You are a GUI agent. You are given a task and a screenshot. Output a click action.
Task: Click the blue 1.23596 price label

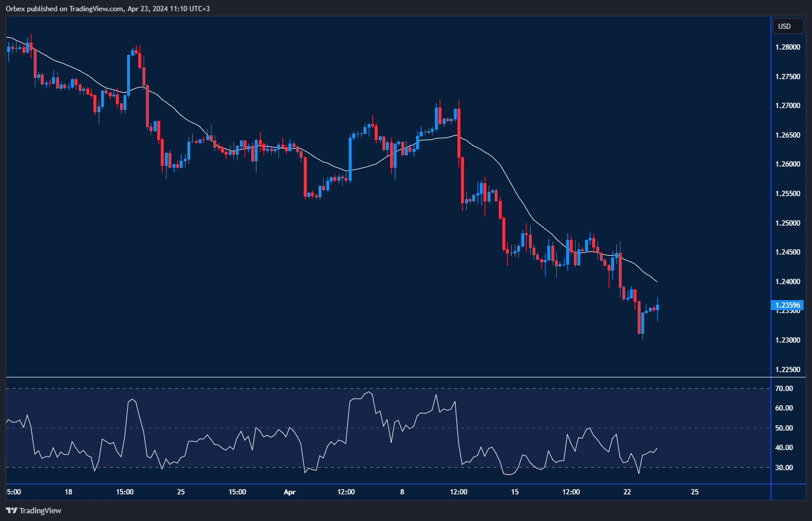[x=788, y=305]
